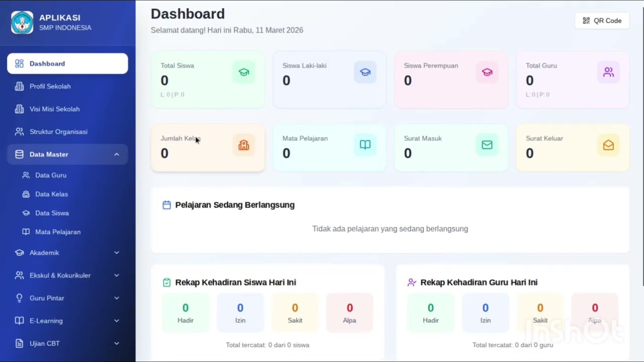Click the Guru Pintar lightbulb icon

pyautogui.click(x=20, y=298)
